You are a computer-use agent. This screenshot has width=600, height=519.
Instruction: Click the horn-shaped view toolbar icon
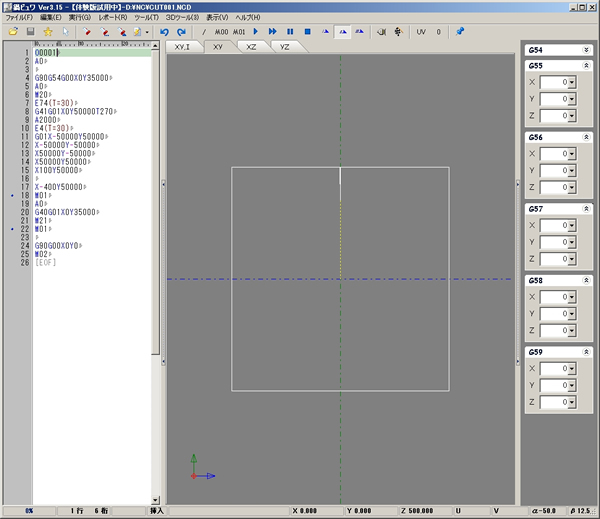tap(381, 32)
